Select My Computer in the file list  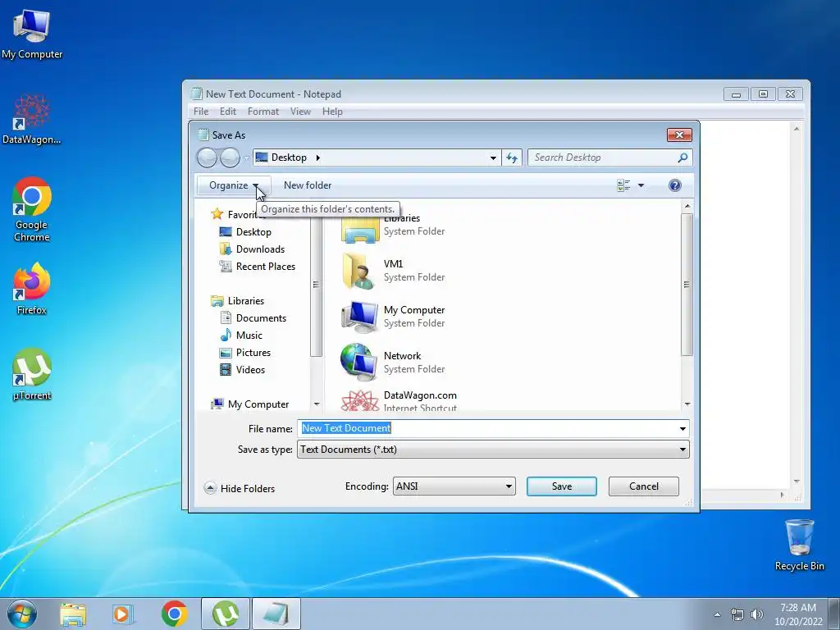click(394, 316)
